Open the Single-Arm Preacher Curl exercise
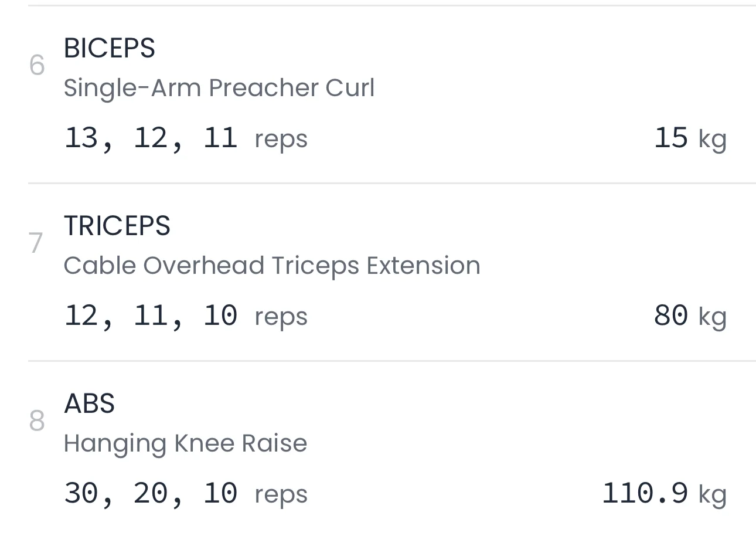The width and height of the screenshot is (756, 546). [219, 88]
